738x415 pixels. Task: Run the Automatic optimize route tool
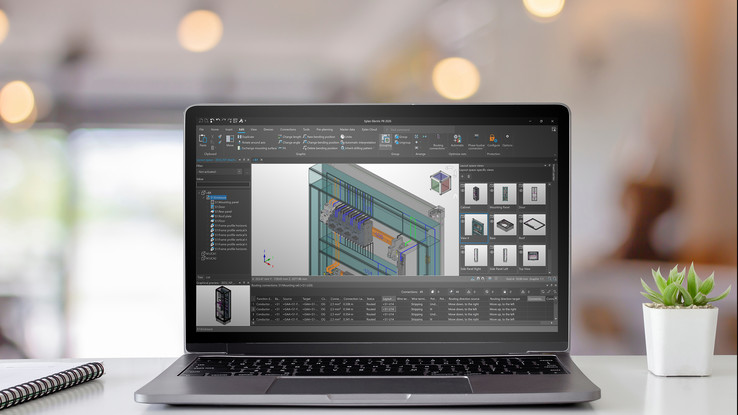pyautogui.click(x=457, y=140)
